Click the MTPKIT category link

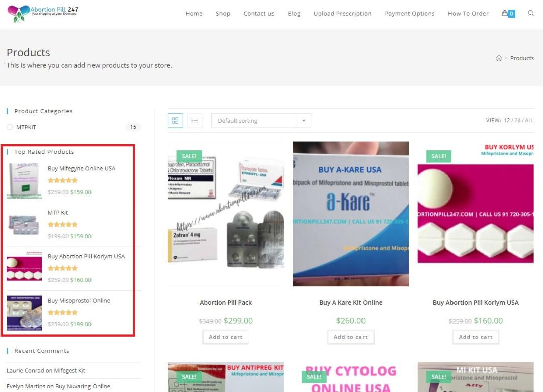[x=26, y=127]
